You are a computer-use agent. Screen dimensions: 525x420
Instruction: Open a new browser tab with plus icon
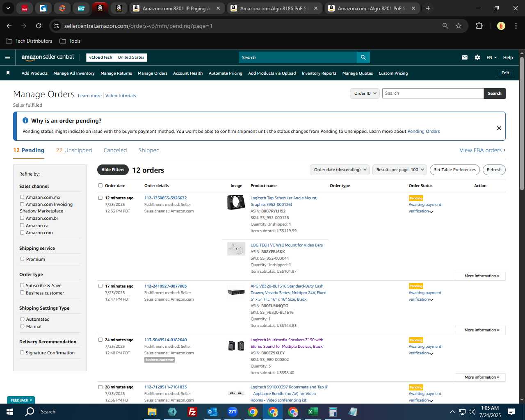pyautogui.click(x=428, y=8)
